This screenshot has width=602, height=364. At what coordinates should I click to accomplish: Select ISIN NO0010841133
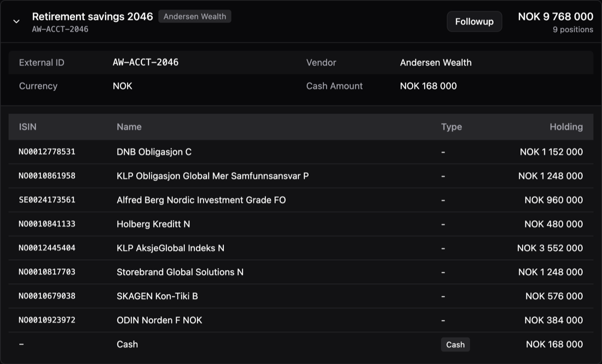(47, 224)
